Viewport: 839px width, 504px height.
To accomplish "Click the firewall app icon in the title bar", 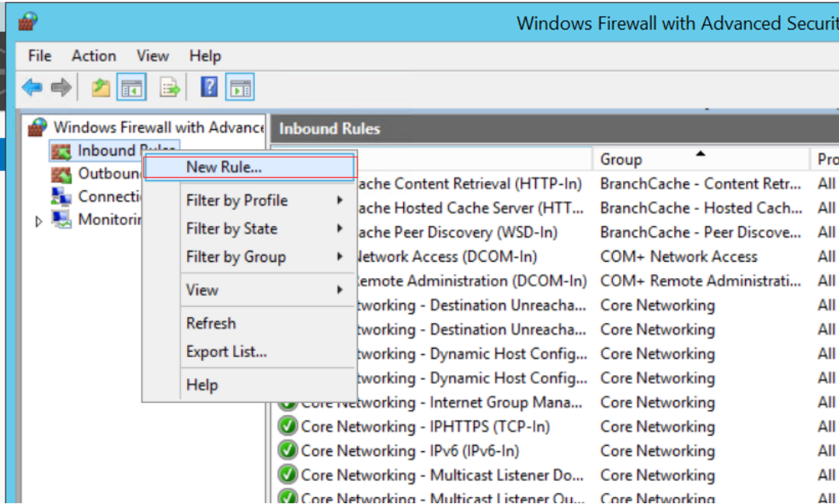I will click(28, 22).
